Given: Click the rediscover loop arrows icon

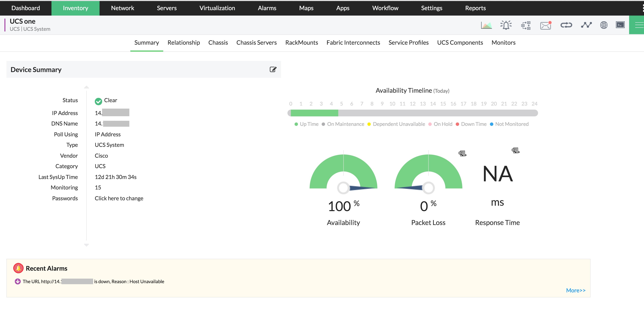Looking at the screenshot, I should click(x=566, y=25).
